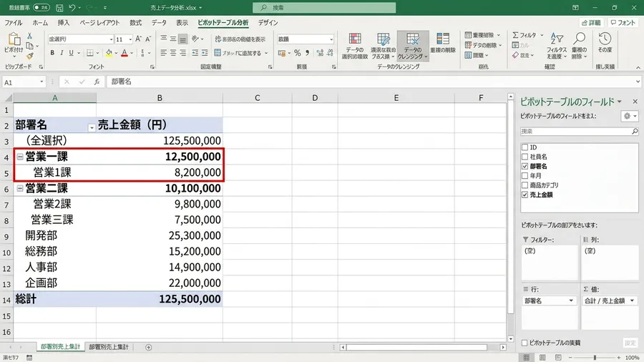Click the Increase Decimal icon
Viewport: 644px width, 362px height.
tap(320, 53)
